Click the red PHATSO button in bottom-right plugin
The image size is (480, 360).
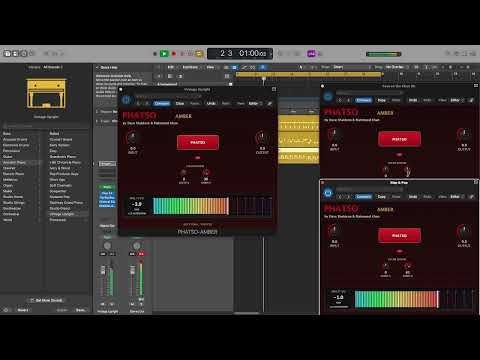[x=399, y=235]
